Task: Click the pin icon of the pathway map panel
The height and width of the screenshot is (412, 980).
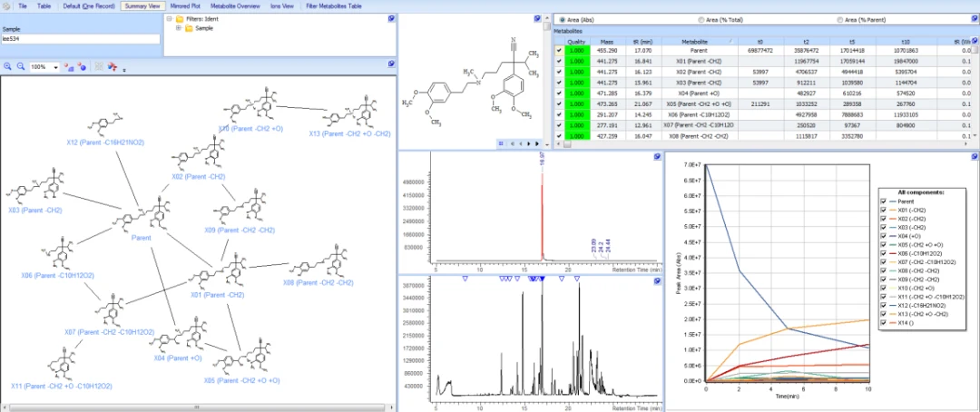Action: pyautogui.click(x=391, y=64)
